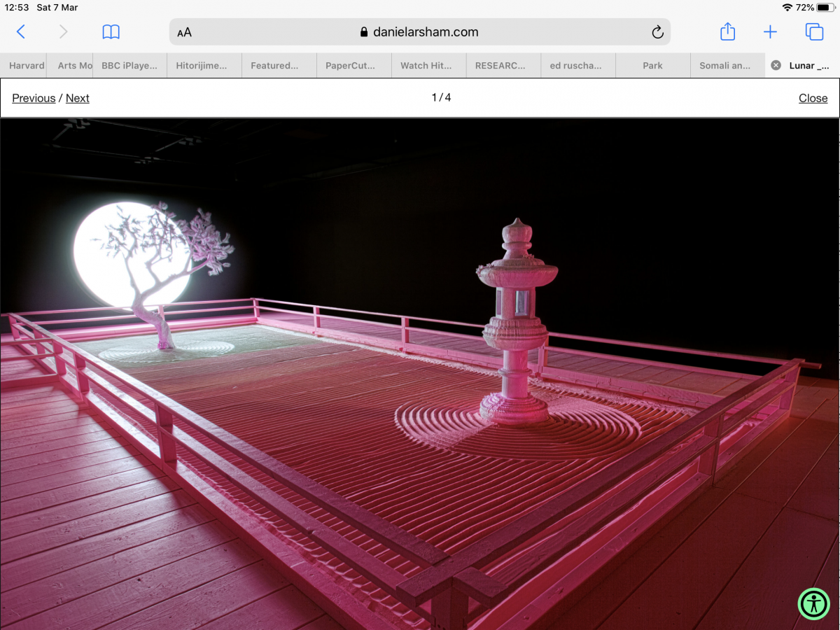
Task: Tap the danielarsham.com address bar
Action: [x=420, y=32]
